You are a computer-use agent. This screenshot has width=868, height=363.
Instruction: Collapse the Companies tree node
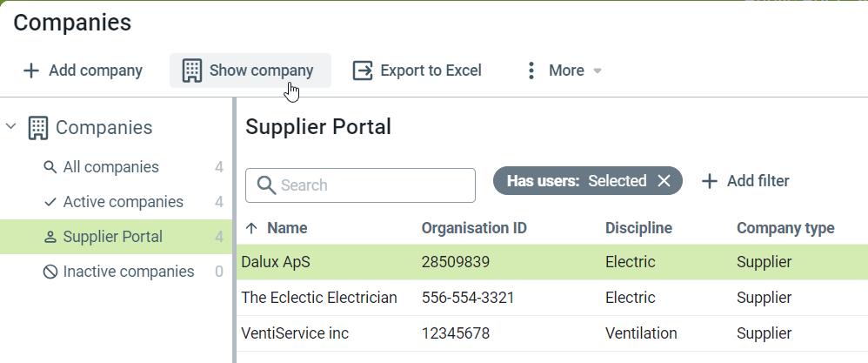coord(11,128)
